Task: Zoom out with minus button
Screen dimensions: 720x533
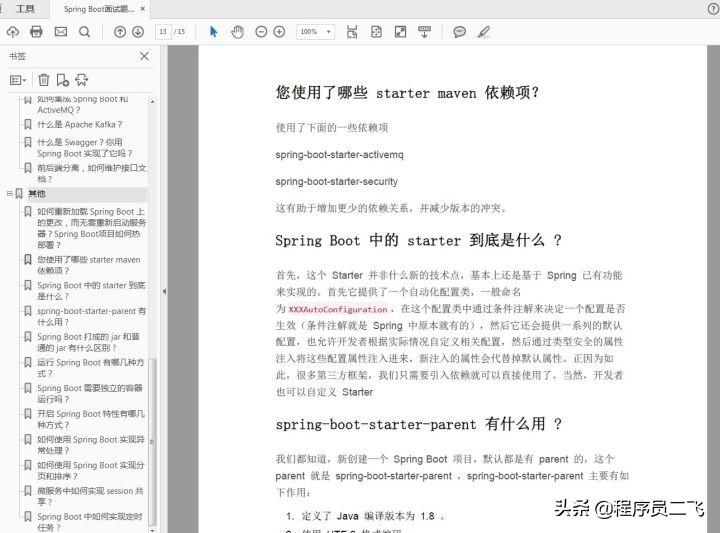Action: tap(261, 32)
